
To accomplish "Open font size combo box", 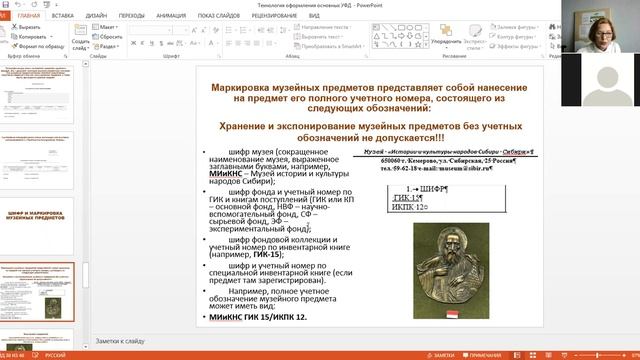I will click(181, 30).
